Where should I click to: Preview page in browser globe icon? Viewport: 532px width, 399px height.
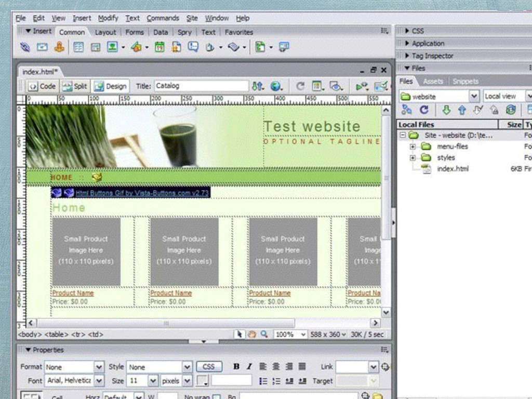pos(275,86)
